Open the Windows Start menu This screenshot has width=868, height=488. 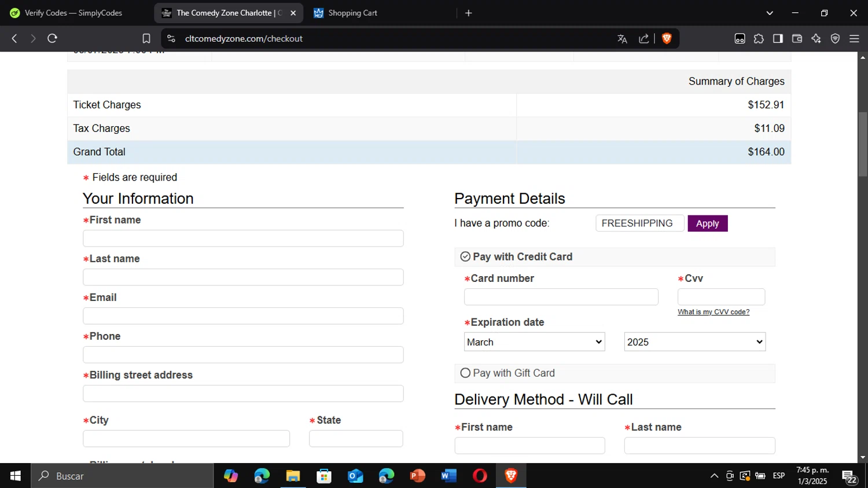pyautogui.click(x=16, y=476)
